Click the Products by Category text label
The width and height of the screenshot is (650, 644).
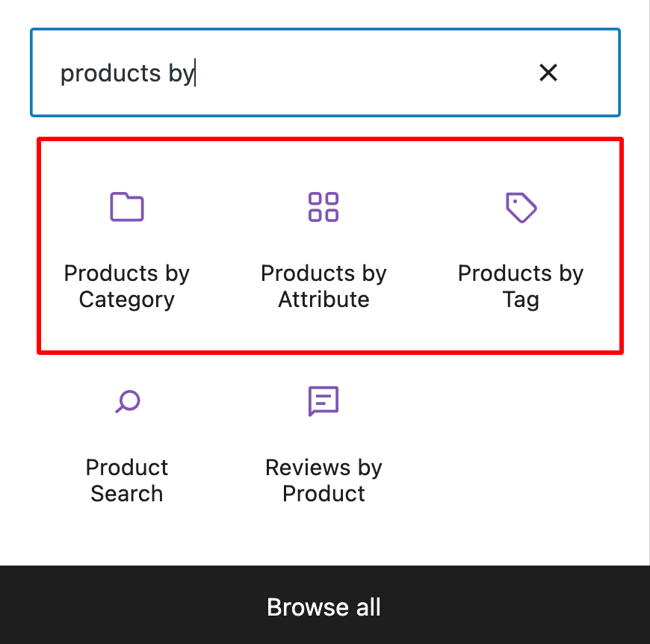tap(126, 286)
